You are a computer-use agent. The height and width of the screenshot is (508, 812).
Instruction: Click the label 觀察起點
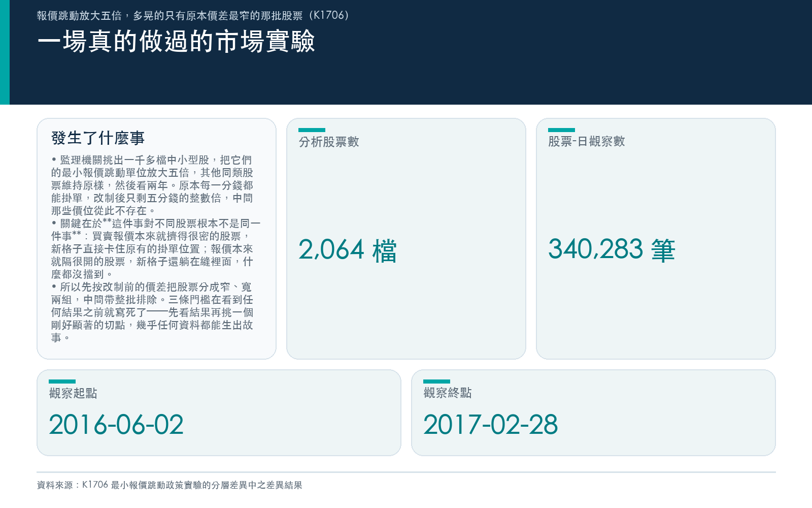[x=73, y=393]
